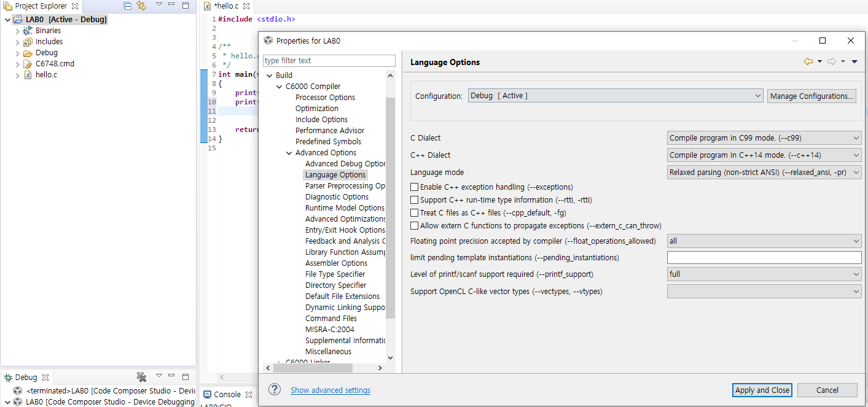Screen dimensions: 868x407
Task: Click the C6748.cmd file icon
Action: 28,64
